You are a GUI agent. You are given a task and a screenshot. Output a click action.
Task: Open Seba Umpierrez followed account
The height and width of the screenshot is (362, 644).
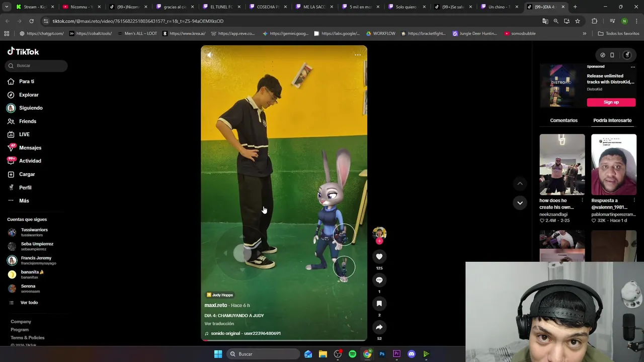pyautogui.click(x=37, y=246)
